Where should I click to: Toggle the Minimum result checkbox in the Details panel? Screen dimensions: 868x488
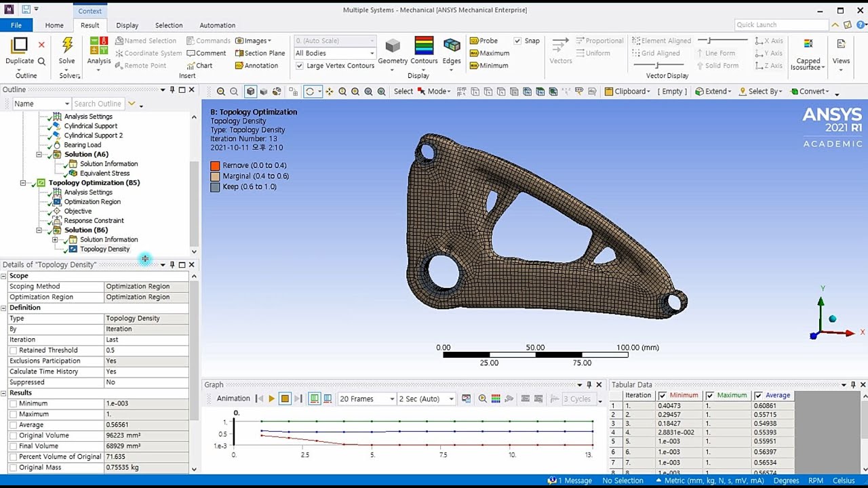point(14,403)
